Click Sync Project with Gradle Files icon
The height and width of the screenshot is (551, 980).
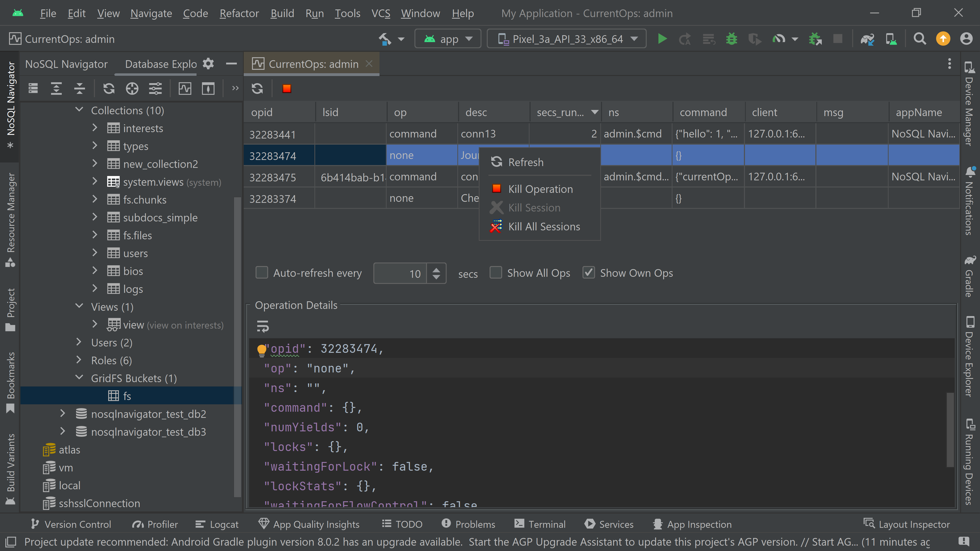(x=867, y=39)
